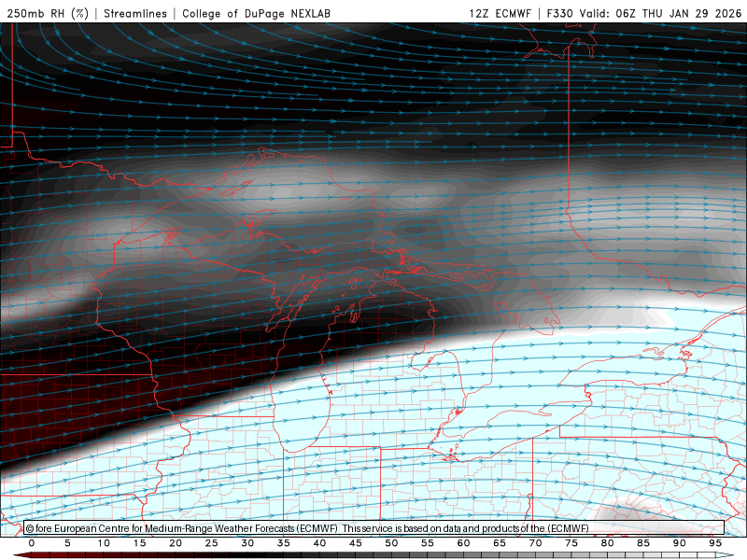Click the 95 value on color scale
Screen dimensions: 747x560
click(715, 543)
